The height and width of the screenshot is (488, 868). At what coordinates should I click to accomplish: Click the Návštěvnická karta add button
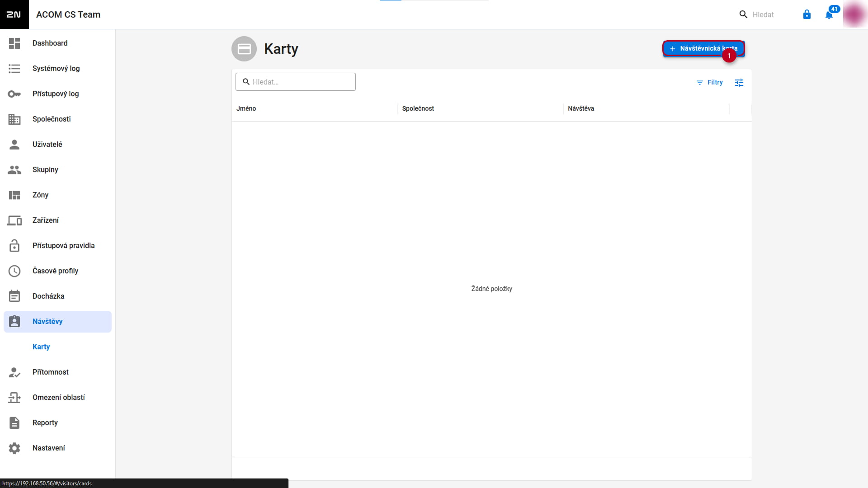pos(703,48)
